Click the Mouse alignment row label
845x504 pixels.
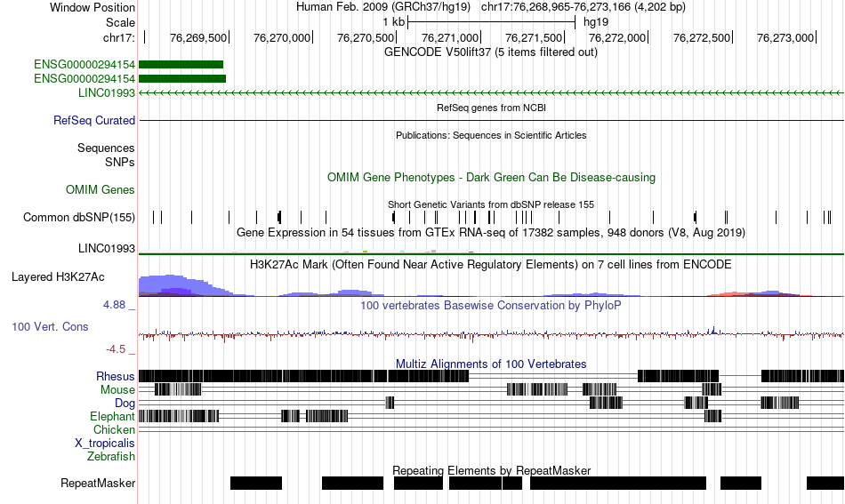coord(117,390)
